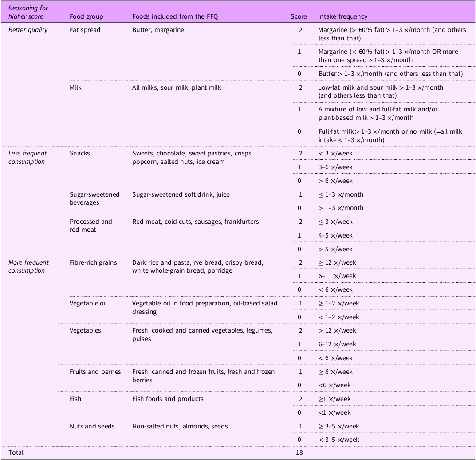Click the 'Score' column header

(299, 16)
